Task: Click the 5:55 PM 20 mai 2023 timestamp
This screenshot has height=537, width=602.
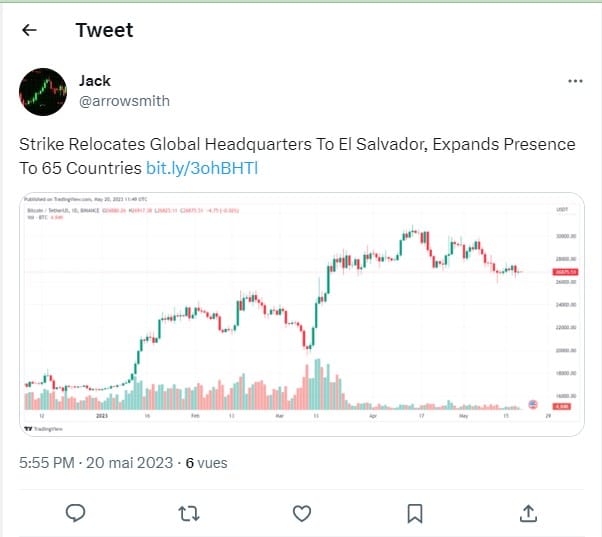Action: pyautogui.click(x=96, y=463)
